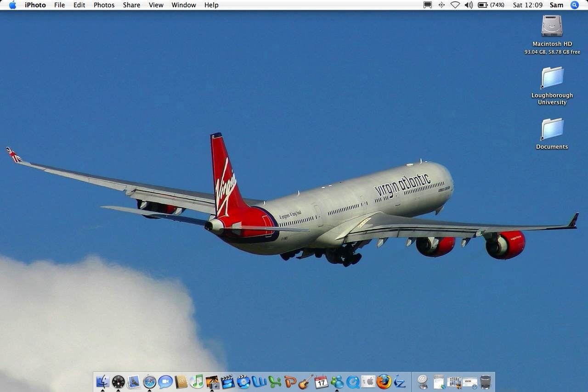The height and width of the screenshot is (392, 588).
Task: Open the Share menu
Action: pyautogui.click(x=131, y=5)
